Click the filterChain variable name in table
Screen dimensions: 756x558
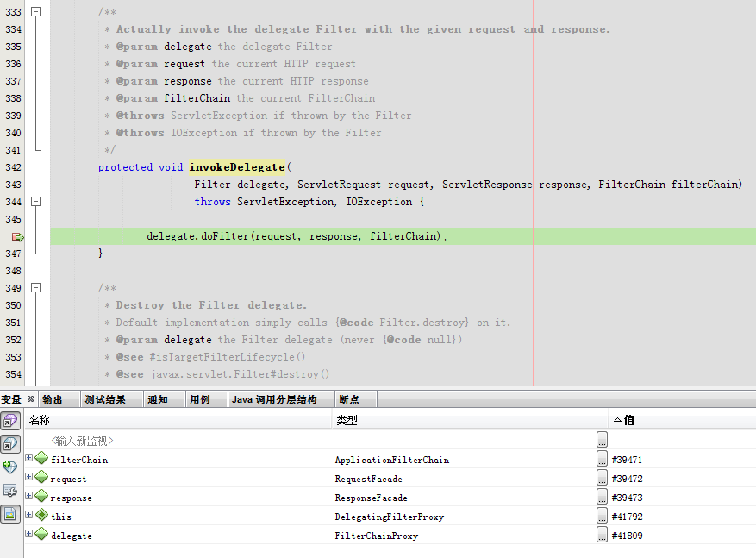[79, 460]
